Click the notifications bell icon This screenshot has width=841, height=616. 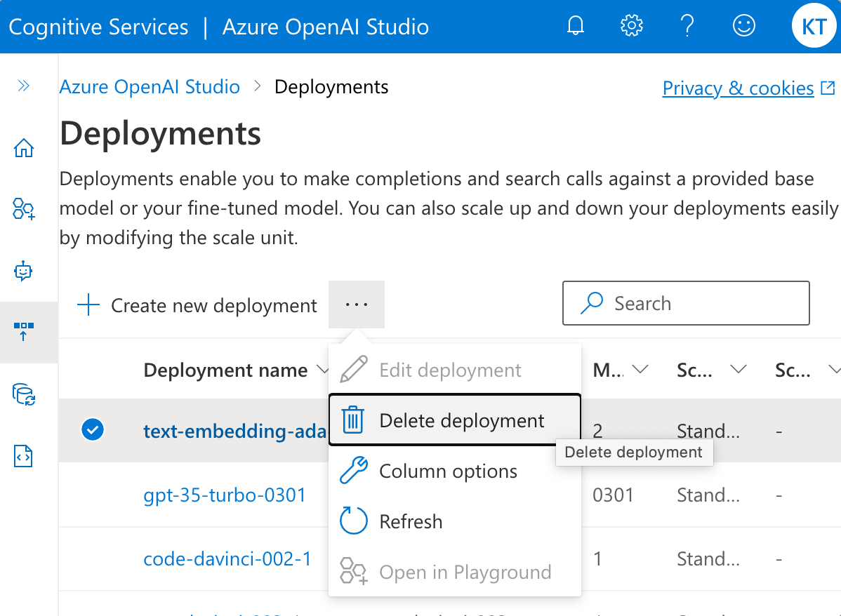[575, 25]
